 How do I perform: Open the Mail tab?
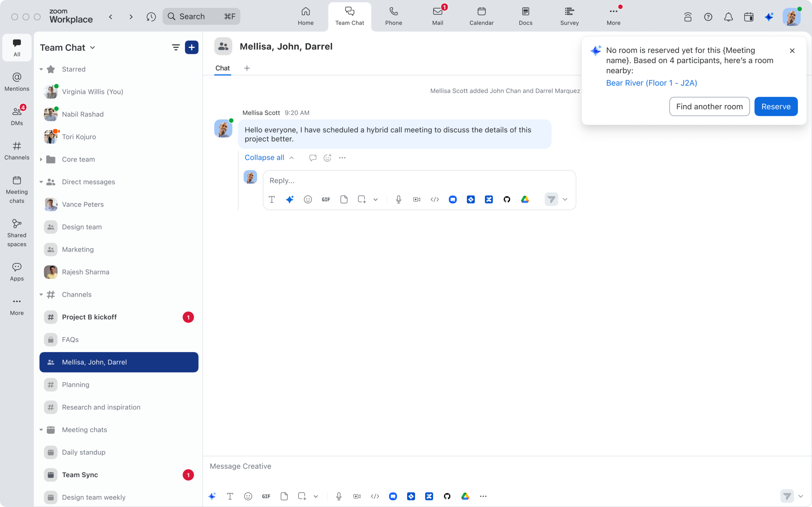pos(437,16)
